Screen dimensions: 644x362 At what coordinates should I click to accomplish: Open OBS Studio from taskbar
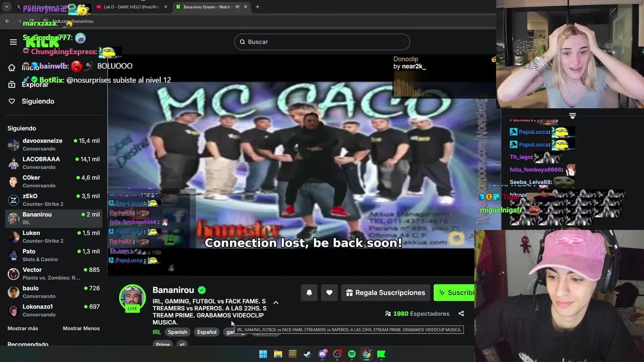[x=337, y=354]
